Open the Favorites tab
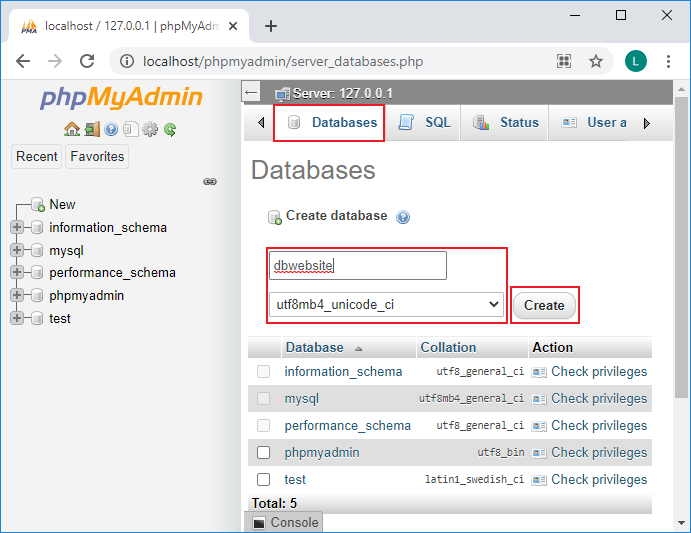691x533 pixels. point(97,157)
